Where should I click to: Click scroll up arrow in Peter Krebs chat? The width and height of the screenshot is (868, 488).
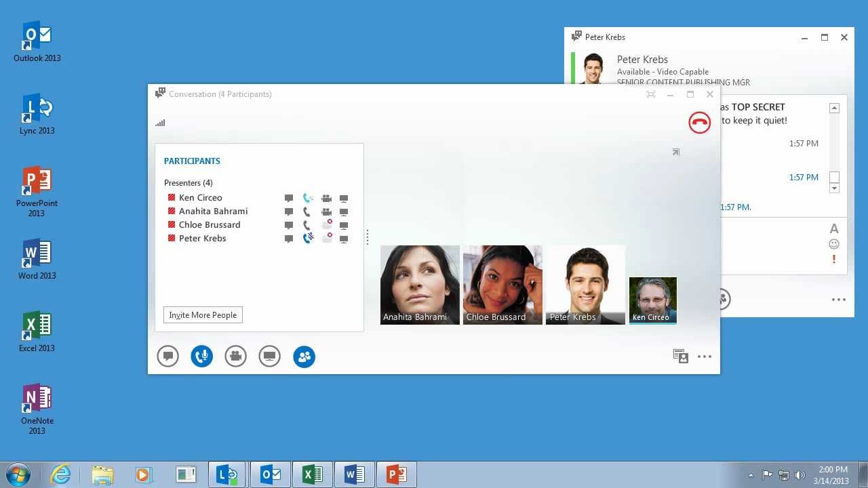coord(834,108)
